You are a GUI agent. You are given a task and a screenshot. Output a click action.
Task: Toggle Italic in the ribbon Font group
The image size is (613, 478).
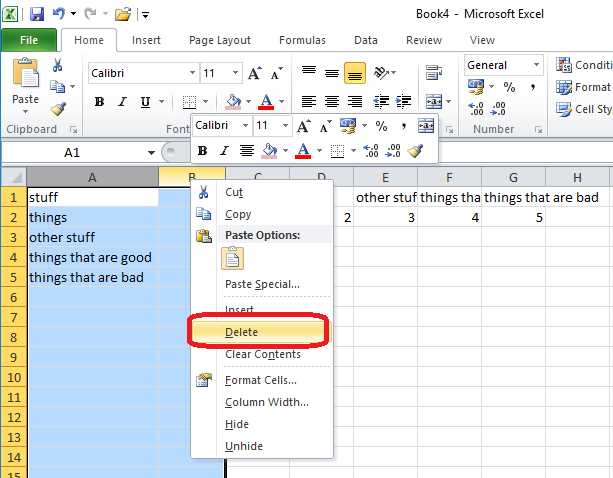[122, 102]
